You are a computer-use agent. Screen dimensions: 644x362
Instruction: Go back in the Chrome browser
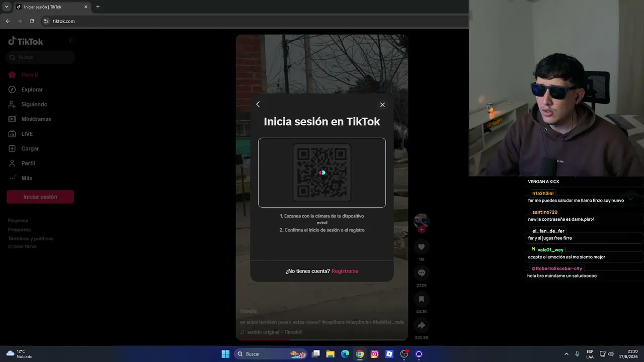[8, 21]
